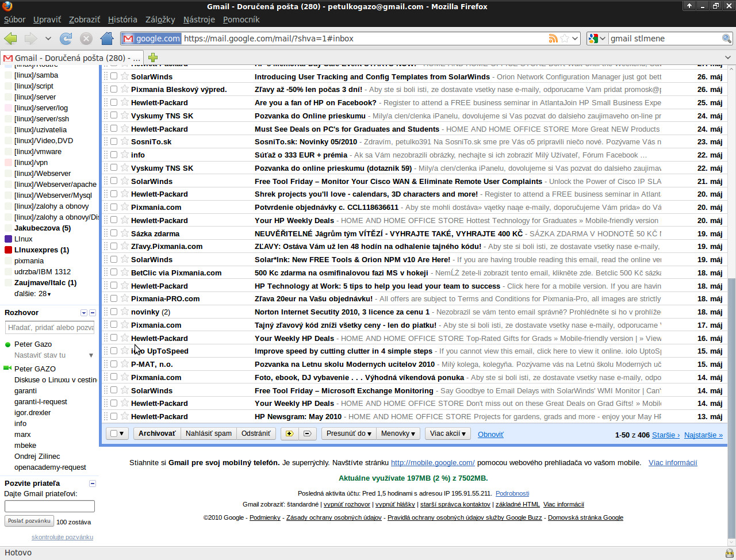Open a new tab with the plus icon
This screenshot has width=736, height=560.
(x=152, y=57)
